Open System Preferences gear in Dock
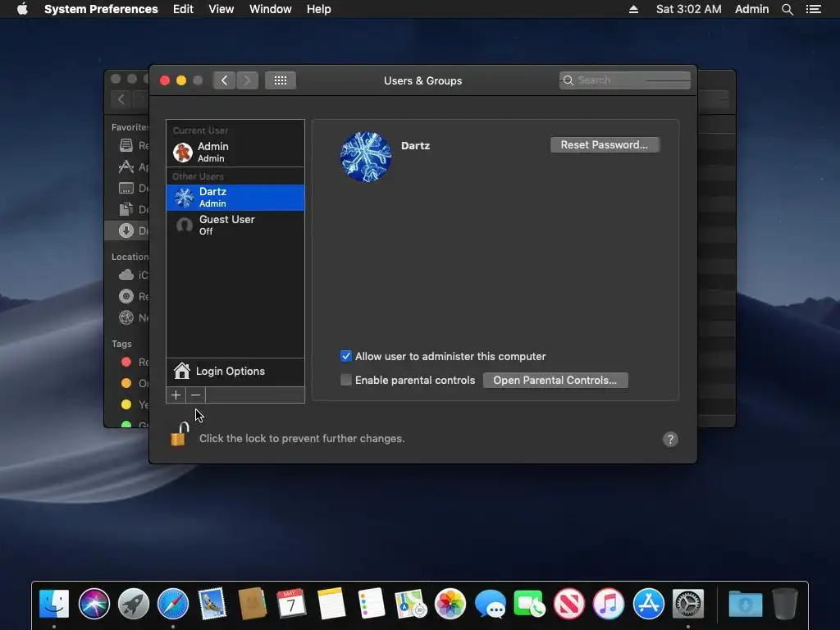This screenshot has width=840, height=630. tap(688, 603)
